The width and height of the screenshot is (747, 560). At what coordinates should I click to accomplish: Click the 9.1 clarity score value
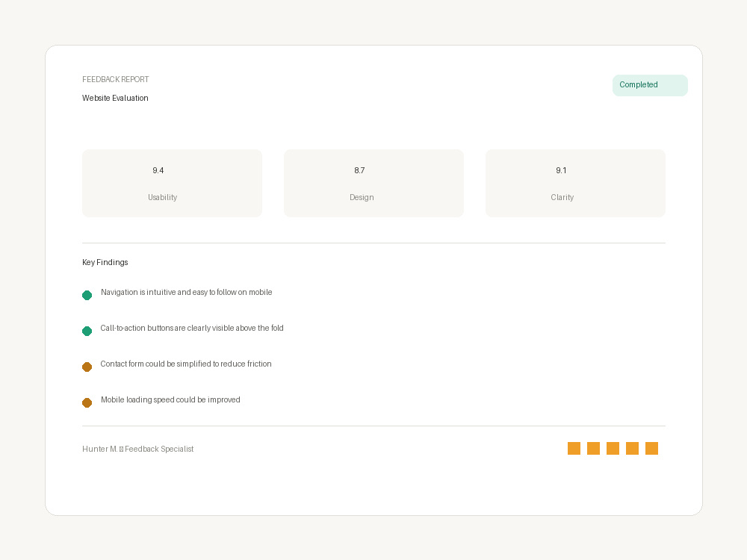click(x=561, y=170)
